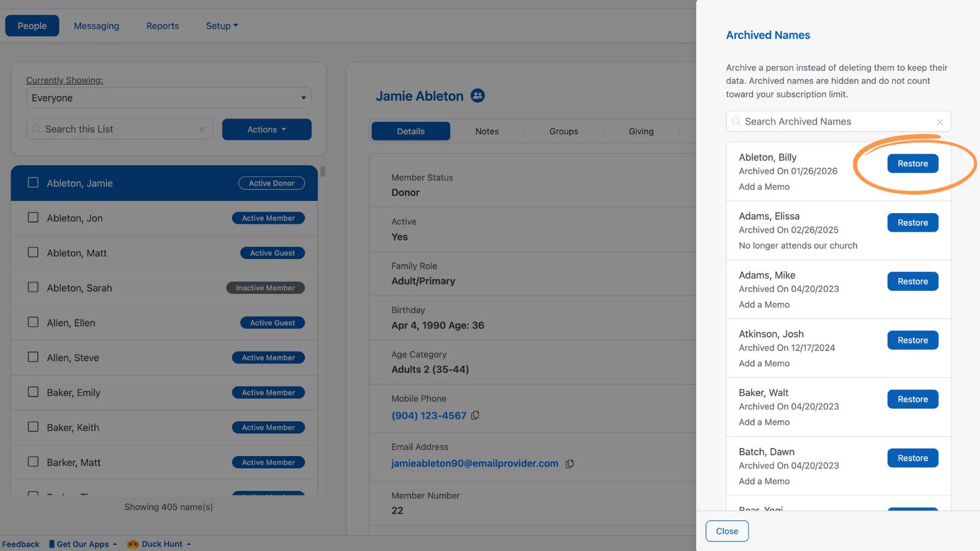Copy the email address icon
The width and height of the screenshot is (980, 551).
coord(570,463)
